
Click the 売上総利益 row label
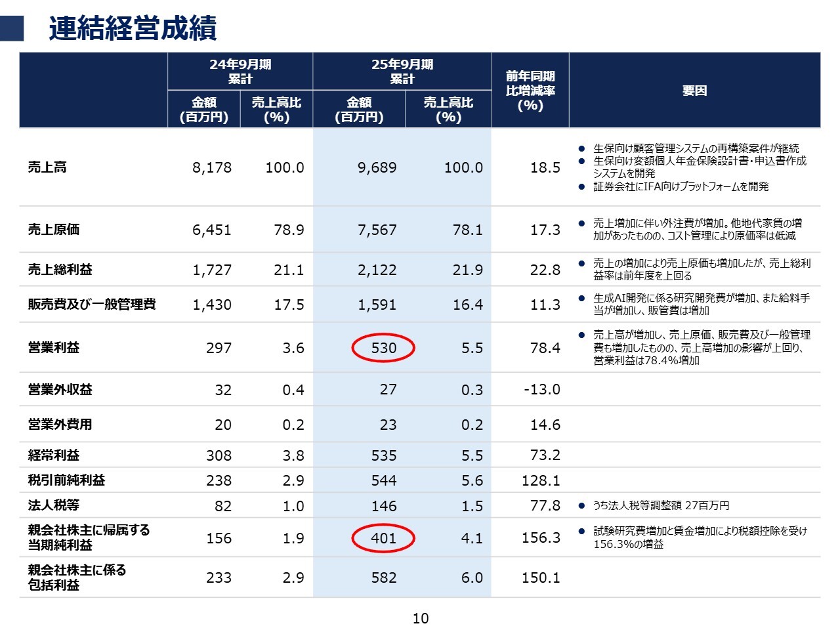(60, 270)
